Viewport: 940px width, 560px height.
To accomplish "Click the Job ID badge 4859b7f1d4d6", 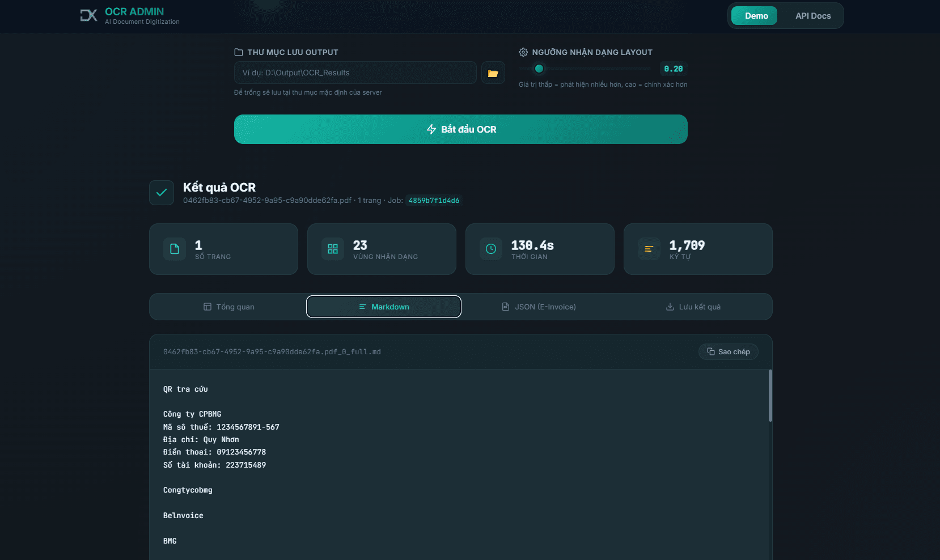I will click(434, 201).
